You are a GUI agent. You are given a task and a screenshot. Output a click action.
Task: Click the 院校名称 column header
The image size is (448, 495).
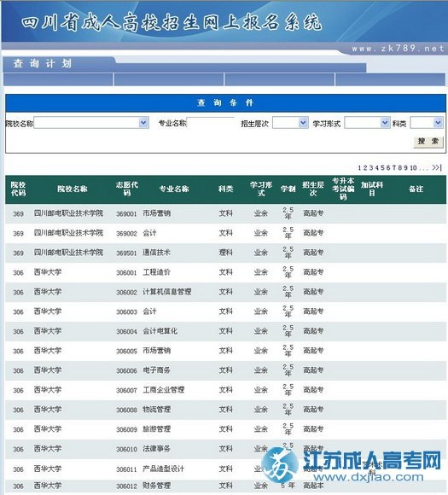pyautogui.click(x=72, y=189)
